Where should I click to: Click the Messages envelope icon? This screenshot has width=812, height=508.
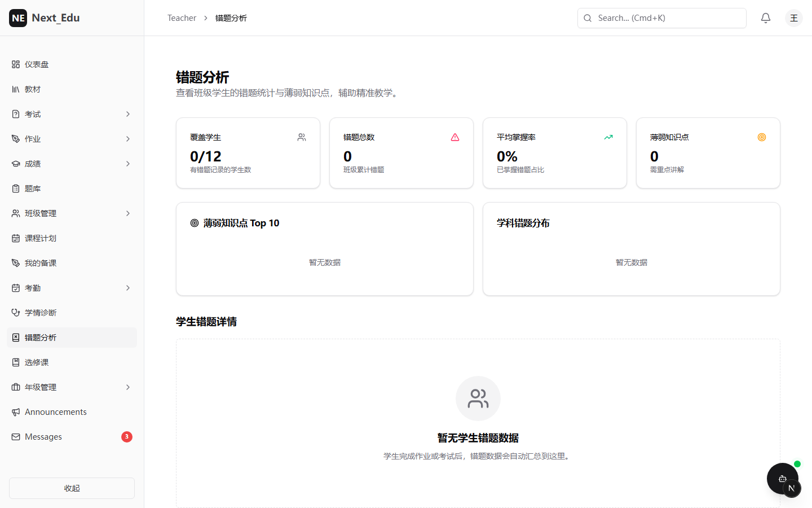[16, 437]
